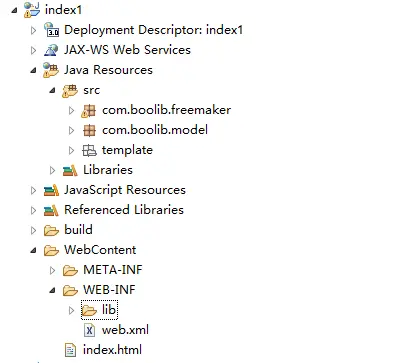Expand JAX-WS Web Services node
This screenshot has width=408, height=363.
click(33, 50)
